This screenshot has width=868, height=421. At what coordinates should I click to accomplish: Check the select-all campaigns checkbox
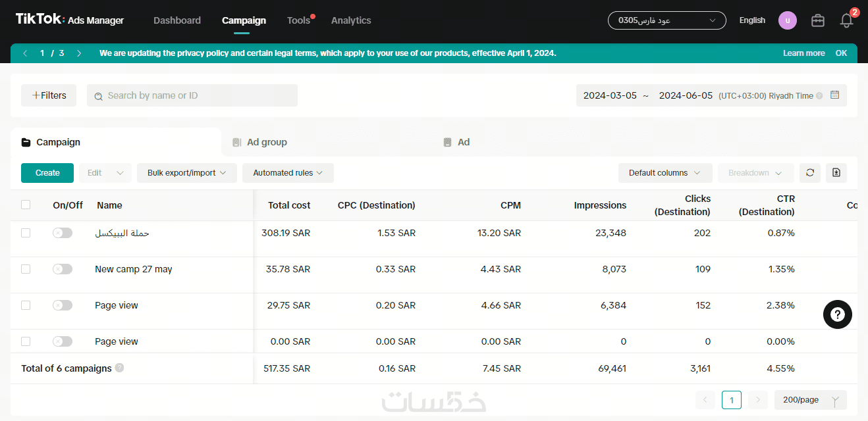tap(26, 205)
